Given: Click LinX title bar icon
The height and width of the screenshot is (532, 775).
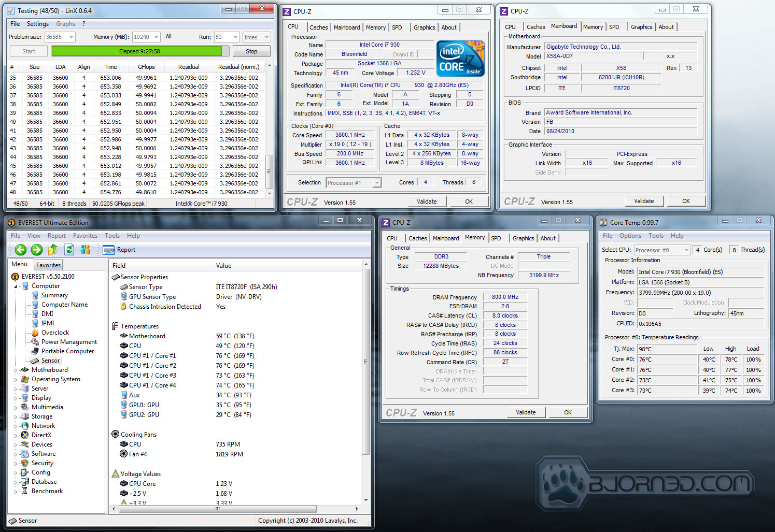Looking at the screenshot, I should click(x=11, y=10).
